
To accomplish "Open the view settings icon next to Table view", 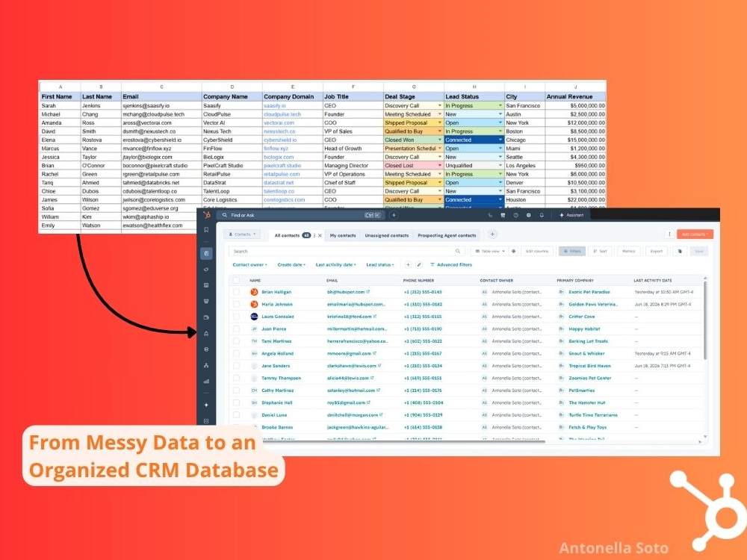I will 514,251.
